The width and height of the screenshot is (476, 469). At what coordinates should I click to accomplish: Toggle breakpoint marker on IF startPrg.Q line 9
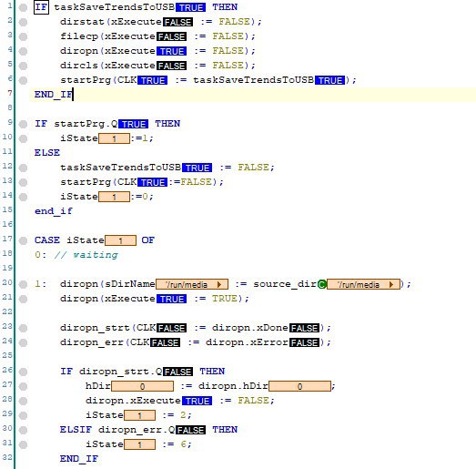[23, 124]
